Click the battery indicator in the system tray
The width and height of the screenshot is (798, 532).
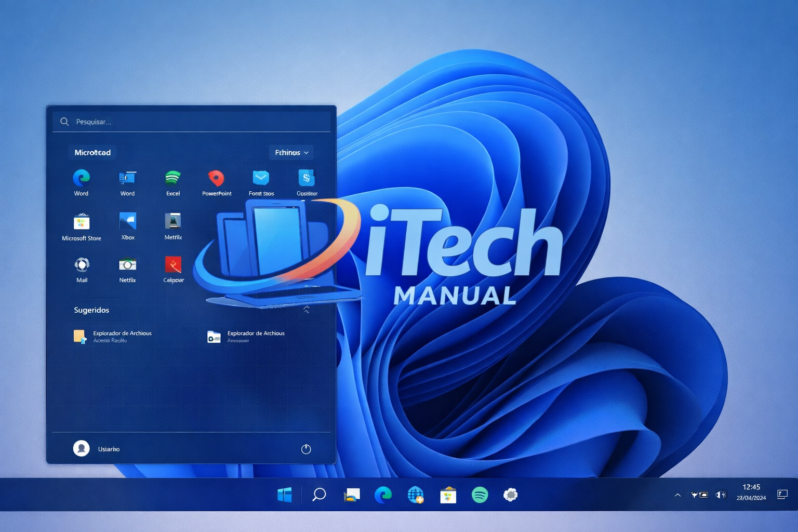pos(702,495)
